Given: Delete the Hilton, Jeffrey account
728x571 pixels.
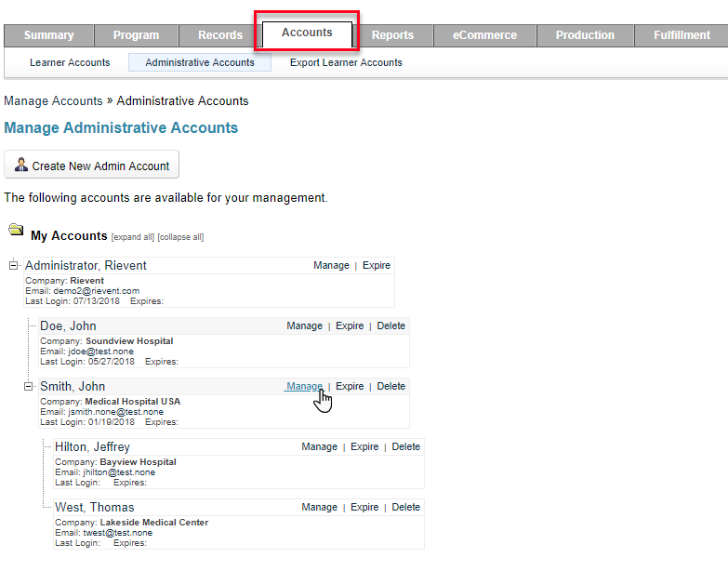Looking at the screenshot, I should [405, 446].
